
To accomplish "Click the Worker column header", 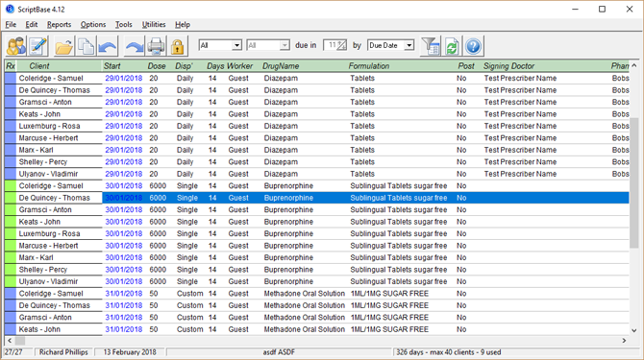I will tap(239, 66).
